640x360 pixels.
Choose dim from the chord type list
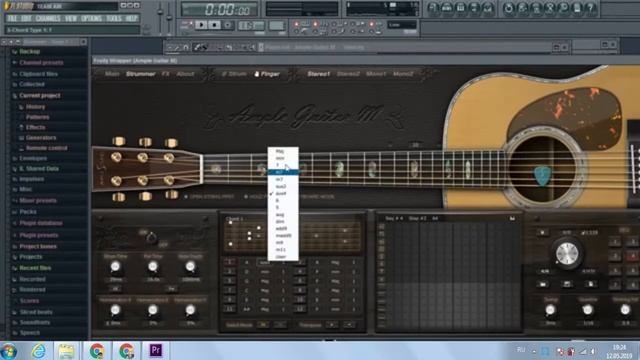pyautogui.click(x=283, y=222)
